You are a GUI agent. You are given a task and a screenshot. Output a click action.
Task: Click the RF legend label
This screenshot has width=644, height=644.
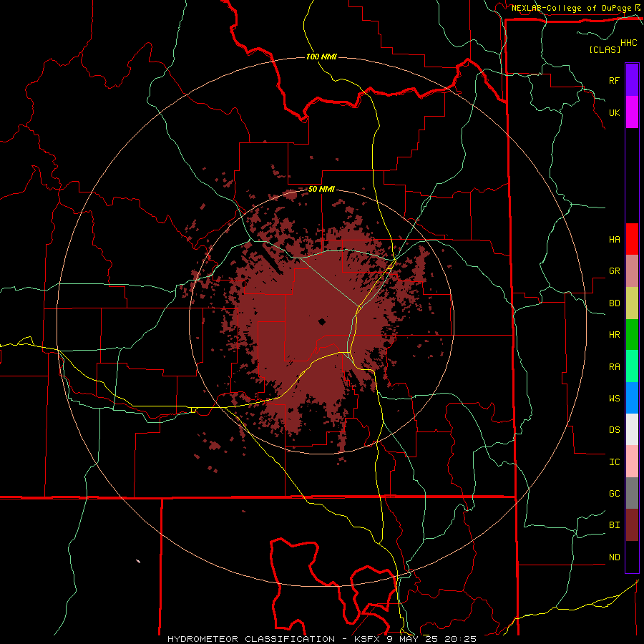(614, 80)
